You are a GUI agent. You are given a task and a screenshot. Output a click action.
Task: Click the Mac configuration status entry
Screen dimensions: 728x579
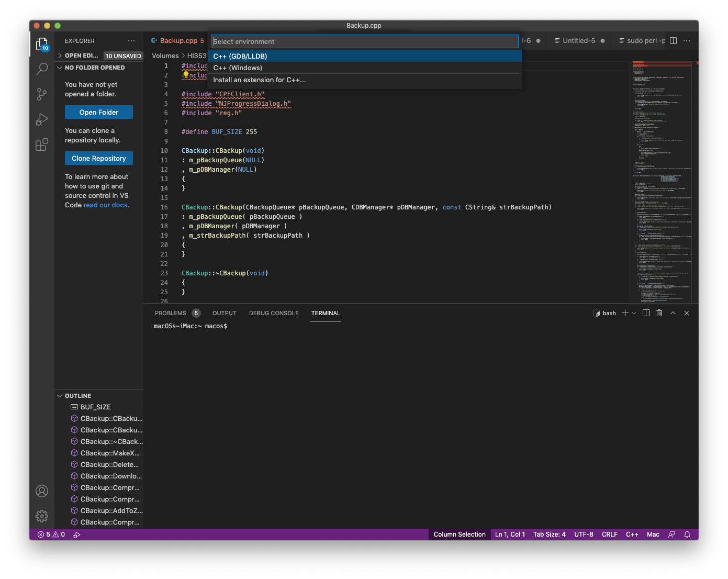point(653,535)
